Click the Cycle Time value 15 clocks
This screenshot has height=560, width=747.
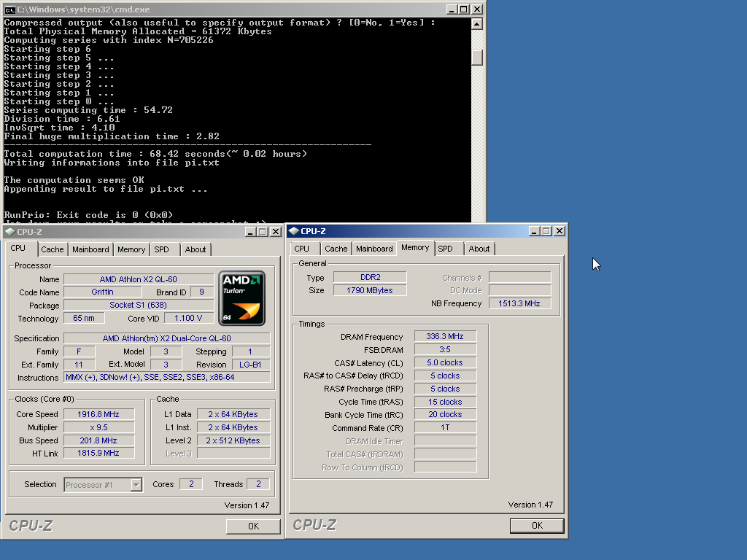445,402
